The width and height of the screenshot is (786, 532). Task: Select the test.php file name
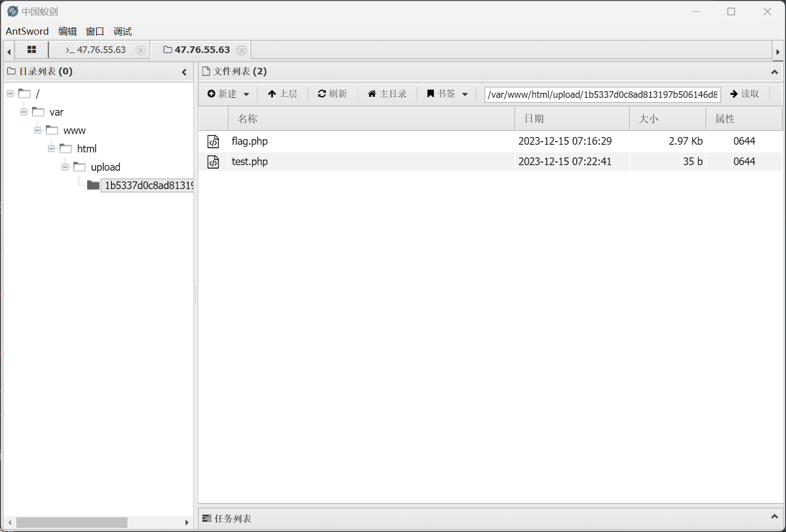[x=250, y=162]
